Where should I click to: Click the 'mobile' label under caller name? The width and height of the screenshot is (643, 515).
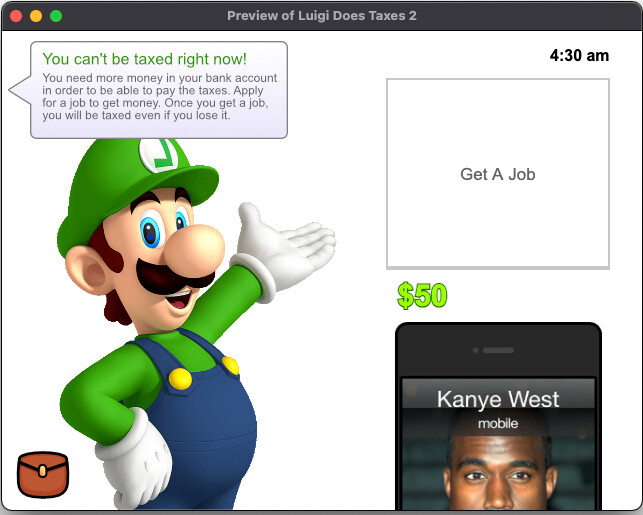point(498,423)
